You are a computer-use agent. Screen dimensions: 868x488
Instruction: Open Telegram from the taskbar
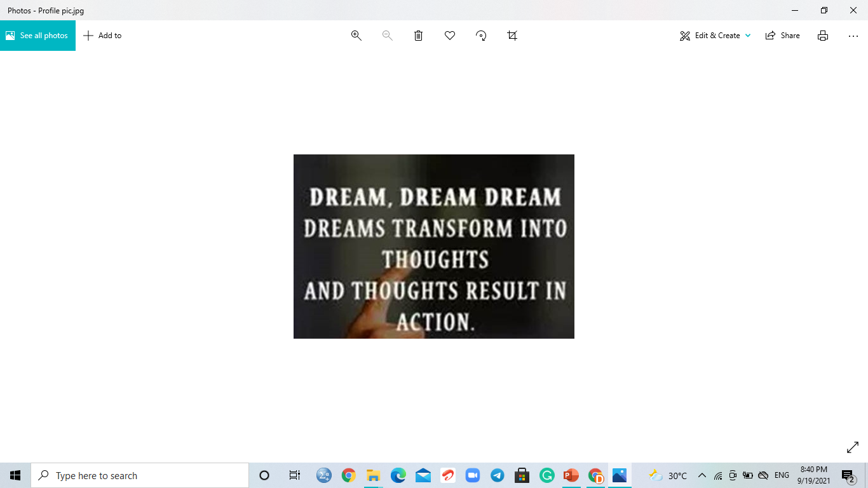(498, 475)
